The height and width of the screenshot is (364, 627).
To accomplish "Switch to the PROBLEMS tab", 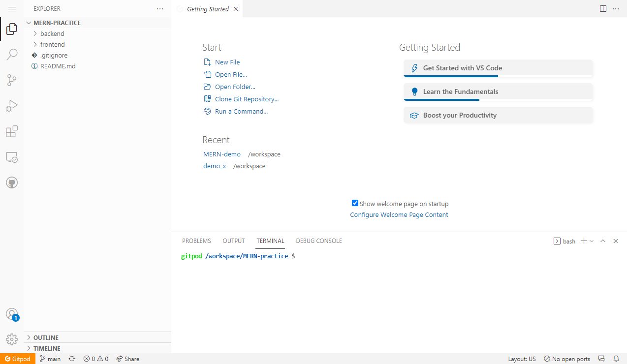I will point(196,241).
